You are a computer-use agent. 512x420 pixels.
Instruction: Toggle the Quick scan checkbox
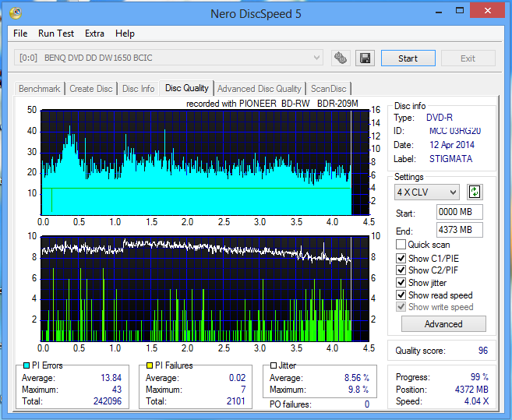coord(401,245)
